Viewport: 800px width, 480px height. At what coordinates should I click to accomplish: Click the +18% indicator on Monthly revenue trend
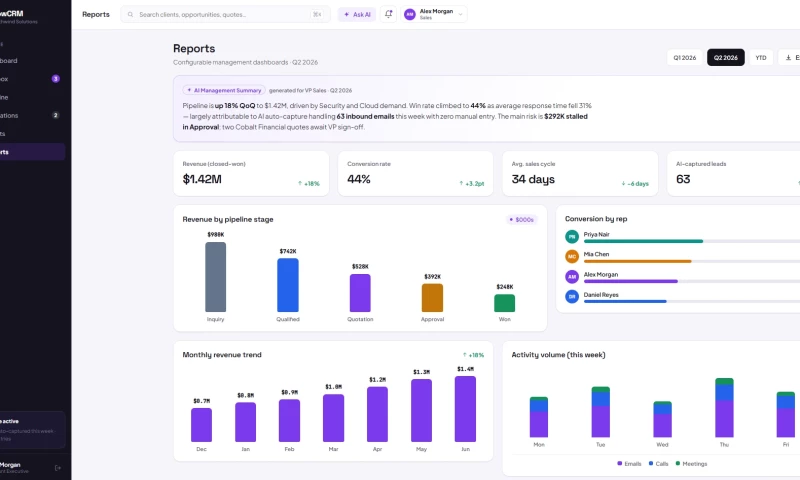[473, 355]
